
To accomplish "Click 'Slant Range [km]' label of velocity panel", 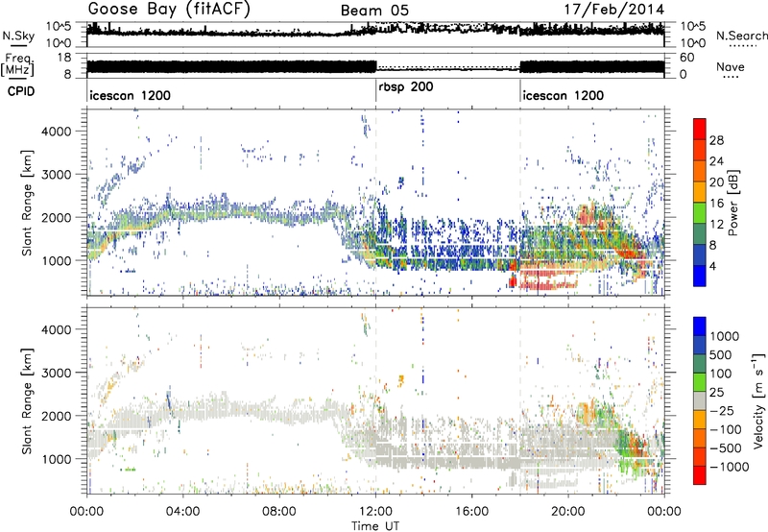I will tap(27, 400).
